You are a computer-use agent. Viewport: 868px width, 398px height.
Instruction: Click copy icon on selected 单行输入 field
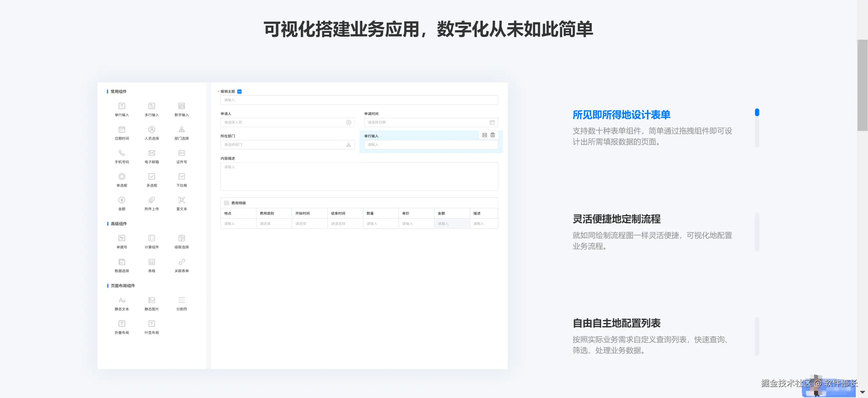pyautogui.click(x=485, y=135)
